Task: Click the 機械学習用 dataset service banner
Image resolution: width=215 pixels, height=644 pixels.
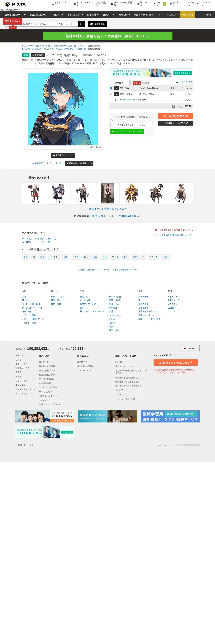Action: (170, 416)
